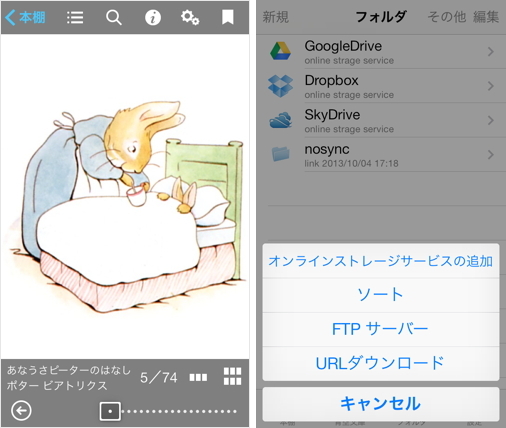Go back to 本棚 bookshelf
Viewport: 506px width, 428px height.
[x=25, y=17]
